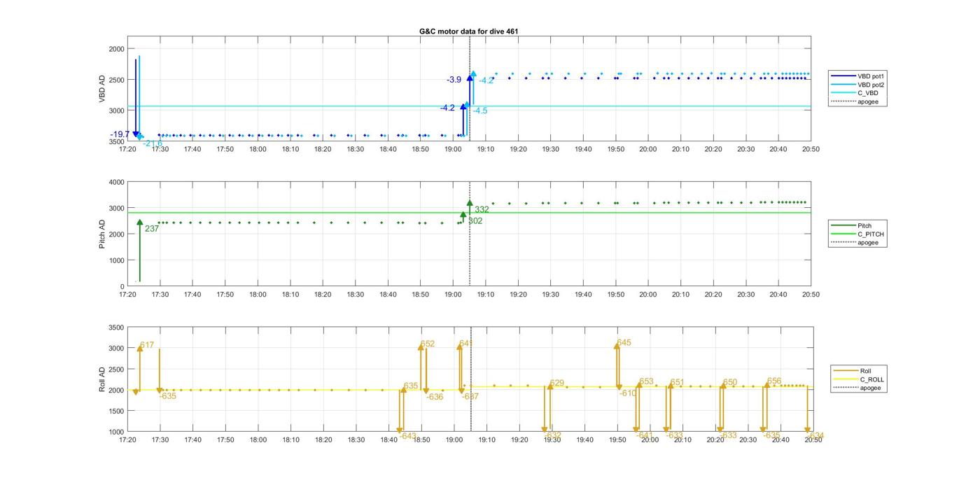The image size is (980, 485).
Task: Click the '-19.7' VBD data label
Action: (120, 134)
